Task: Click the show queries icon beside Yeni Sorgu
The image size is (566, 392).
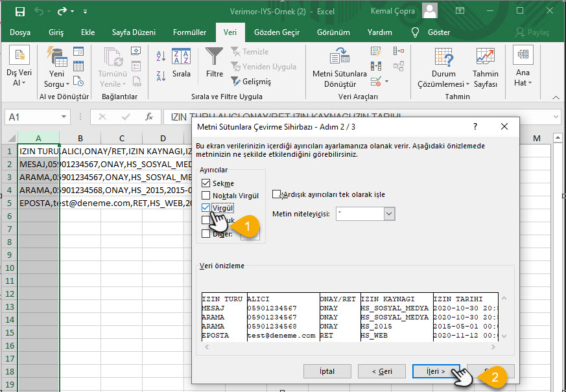Action: pos(78,51)
